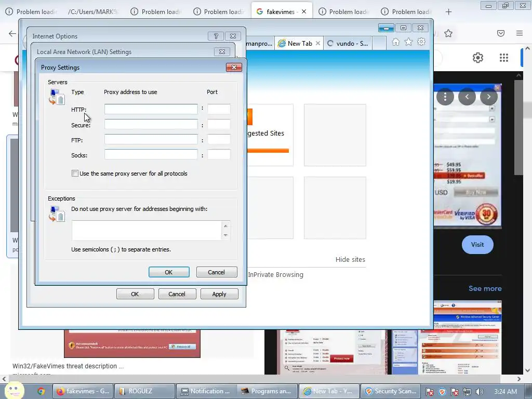Open the fakevimes Firefox taskbar button
Image resolution: width=532 pixels, height=399 pixels.
point(83,391)
